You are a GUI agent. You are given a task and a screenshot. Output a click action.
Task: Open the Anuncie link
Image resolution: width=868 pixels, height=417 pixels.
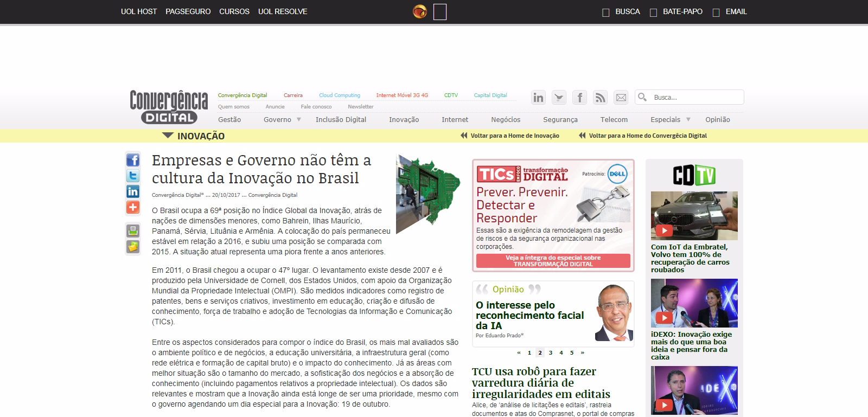coord(275,106)
